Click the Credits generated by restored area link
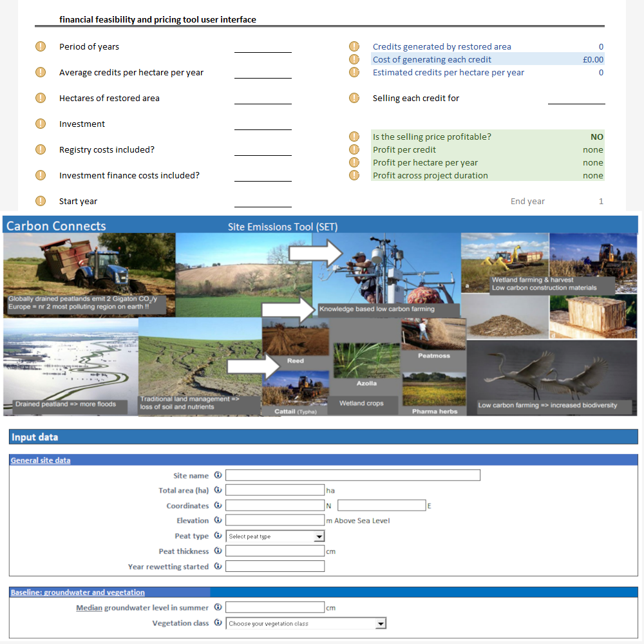 point(442,46)
